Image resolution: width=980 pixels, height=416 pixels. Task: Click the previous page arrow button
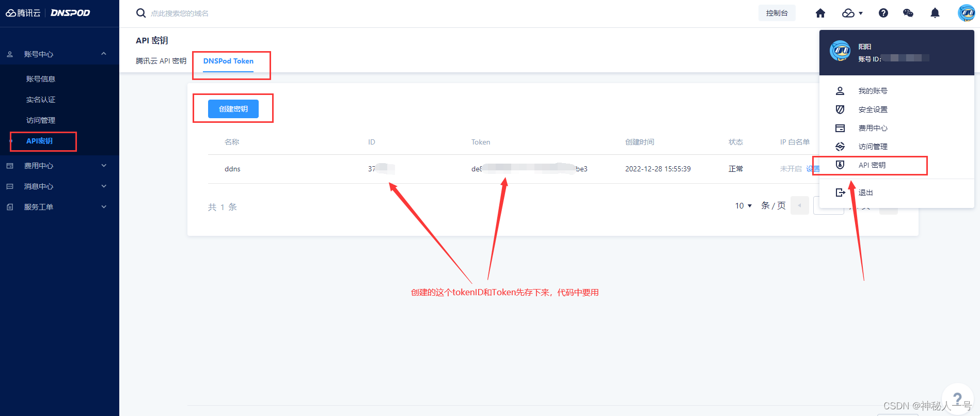[x=799, y=205]
